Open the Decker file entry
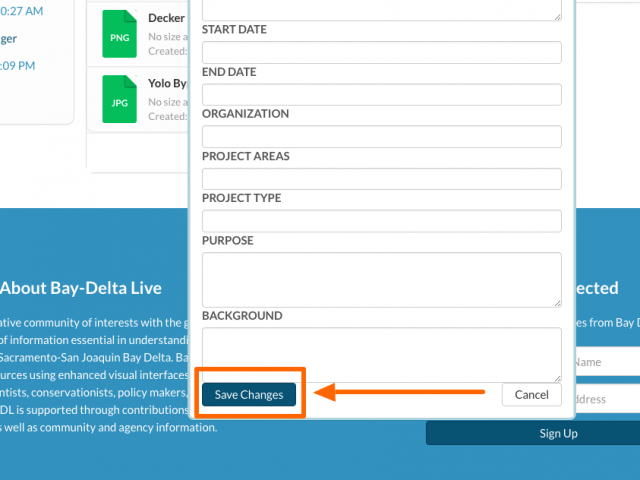 point(166,19)
